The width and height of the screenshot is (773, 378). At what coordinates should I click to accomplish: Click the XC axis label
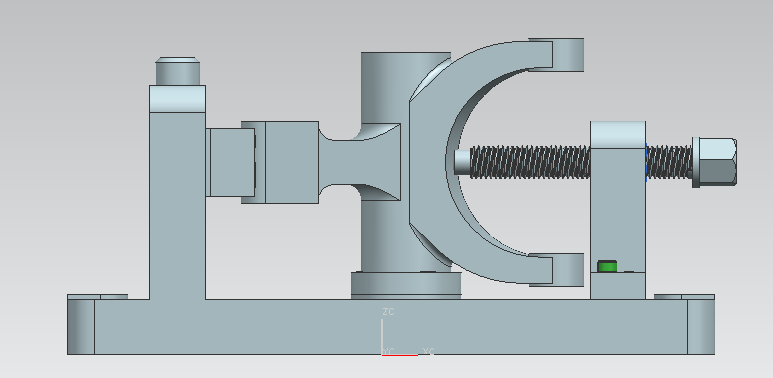point(429,351)
